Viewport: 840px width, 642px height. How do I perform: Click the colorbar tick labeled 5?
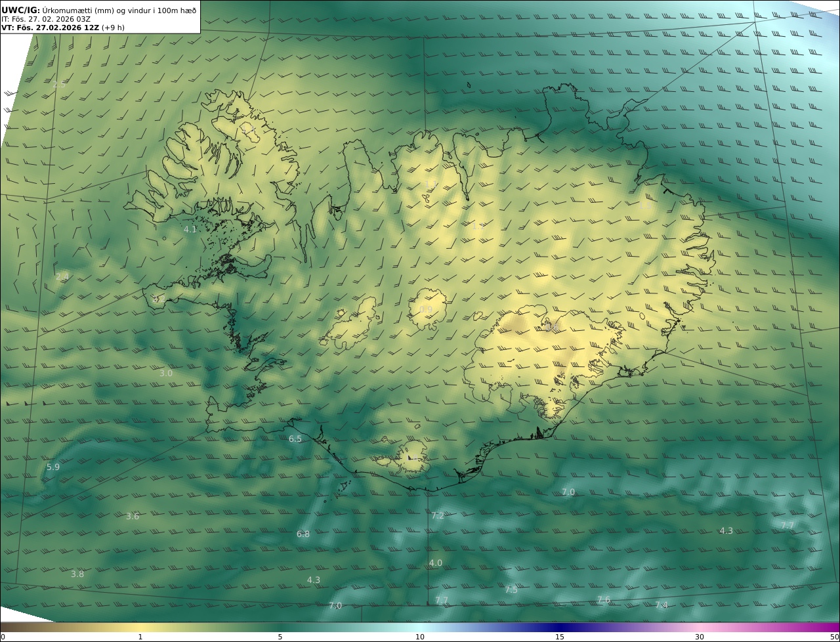click(280, 636)
